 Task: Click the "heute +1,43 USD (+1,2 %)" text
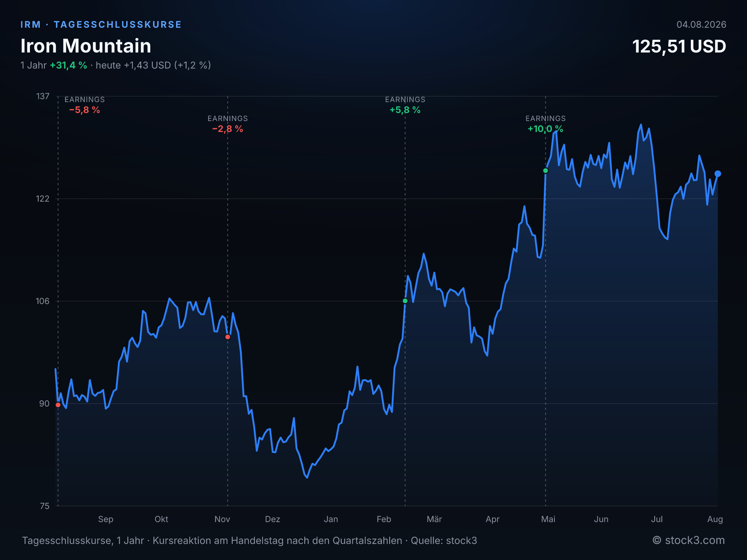(x=153, y=65)
